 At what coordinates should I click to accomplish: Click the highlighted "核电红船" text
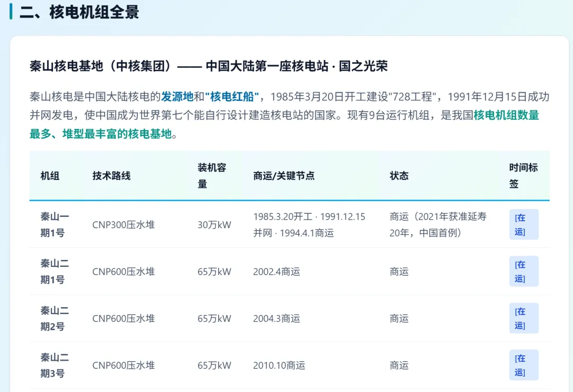coord(232,97)
